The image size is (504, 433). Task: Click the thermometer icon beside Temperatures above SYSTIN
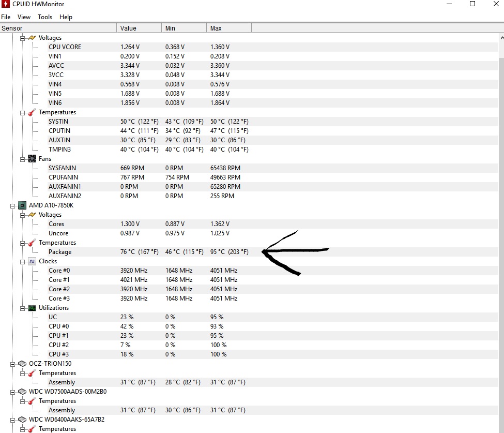[x=32, y=112]
